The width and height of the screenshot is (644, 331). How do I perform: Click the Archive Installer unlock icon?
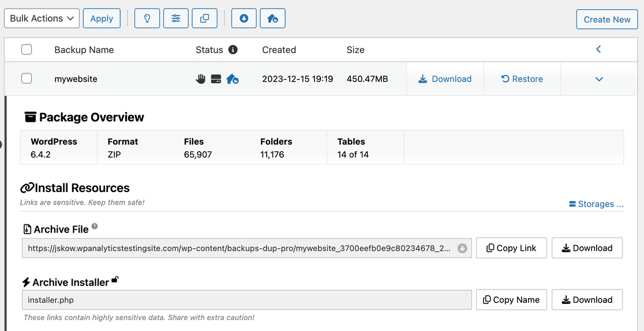[x=115, y=280]
